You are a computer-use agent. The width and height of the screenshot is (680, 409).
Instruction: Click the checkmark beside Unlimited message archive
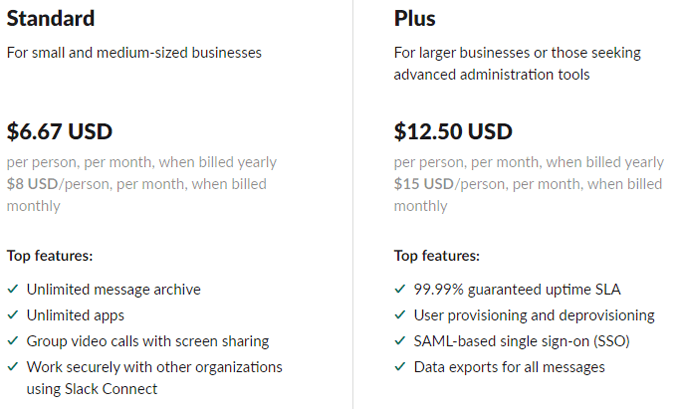[12, 290]
